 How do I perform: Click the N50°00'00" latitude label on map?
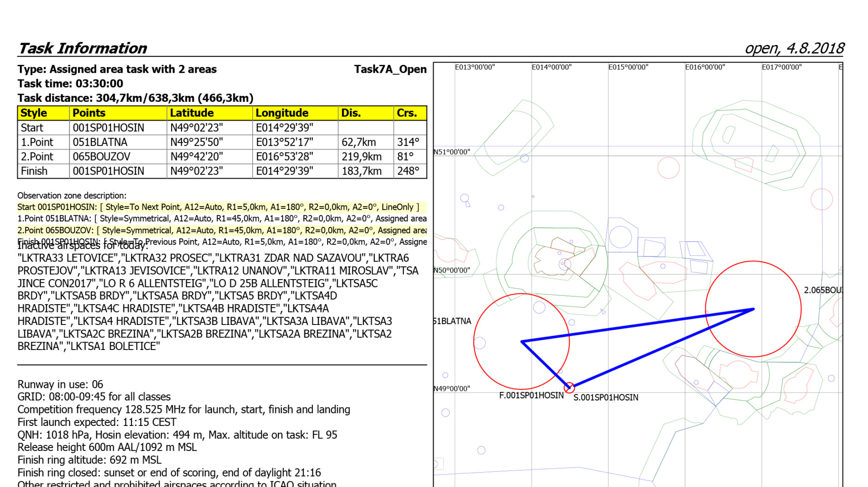[452, 270]
